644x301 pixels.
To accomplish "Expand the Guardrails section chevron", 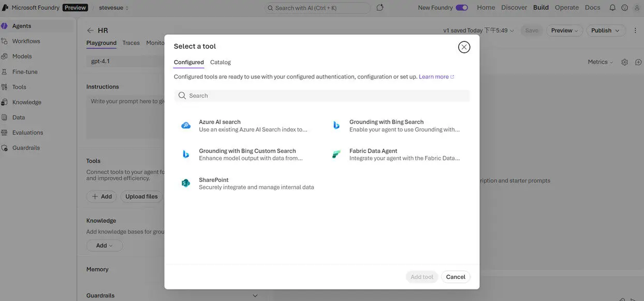I will (x=255, y=296).
